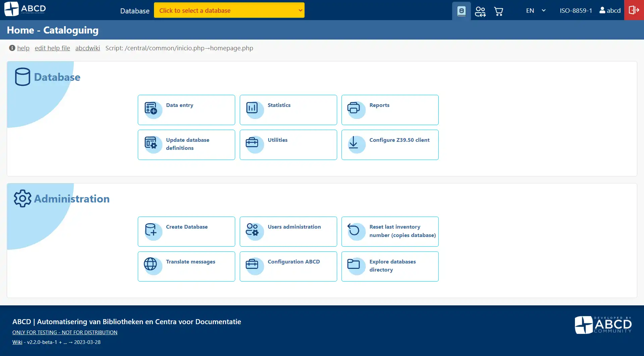The height and width of the screenshot is (356, 644).
Task: Click the Automatisering van Bibliotheken footer title
Action: tap(126, 322)
